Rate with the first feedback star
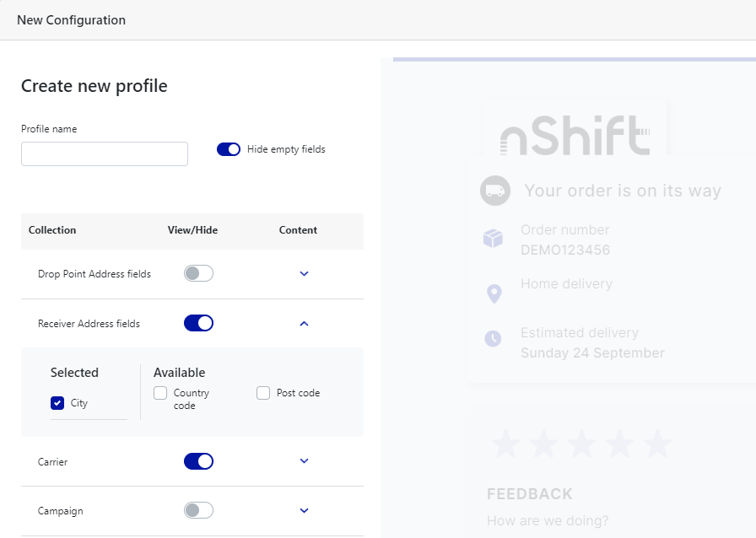 coord(506,444)
